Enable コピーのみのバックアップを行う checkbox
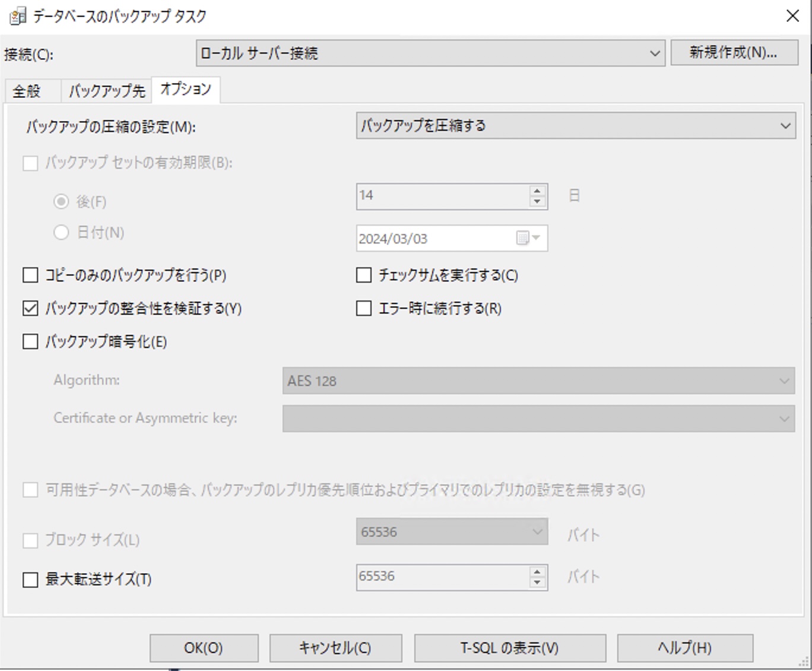Image resolution: width=812 pixels, height=671 pixels. [30, 275]
